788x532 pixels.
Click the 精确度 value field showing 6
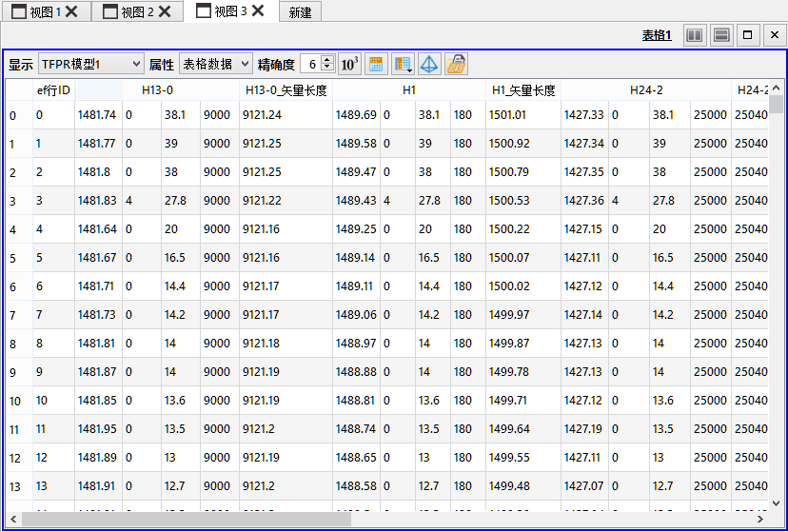(311, 64)
